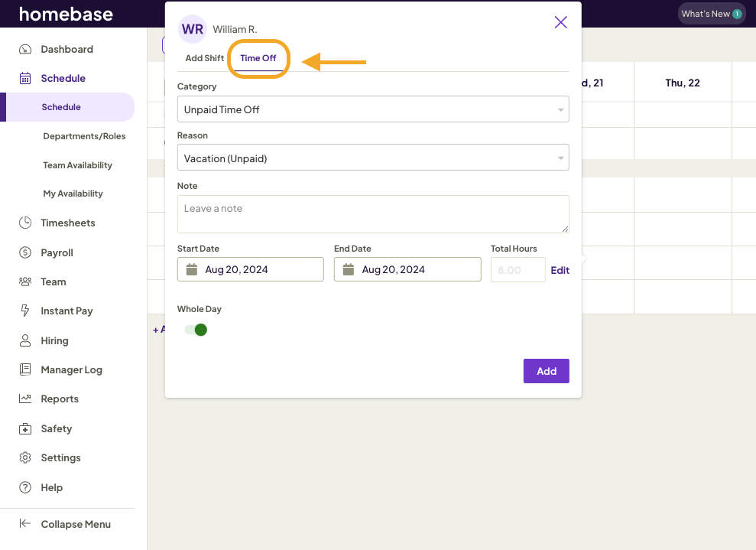Switch to the Add Shift tab
This screenshot has height=550, width=756.
(x=203, y=57)
